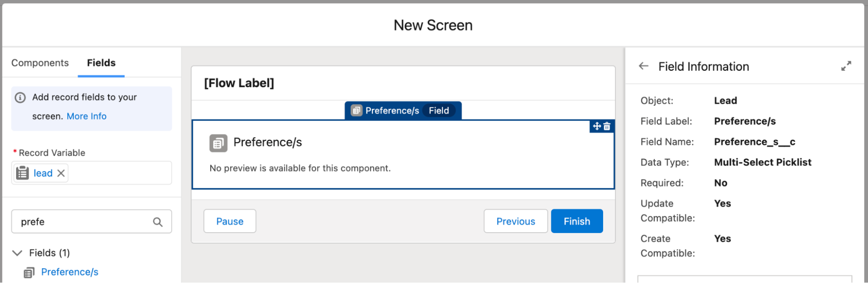Click the picklist icon next to Preference/s in list
Viewport: 868px width, 283px height.
pyautogui.click(x=29, y=273)
